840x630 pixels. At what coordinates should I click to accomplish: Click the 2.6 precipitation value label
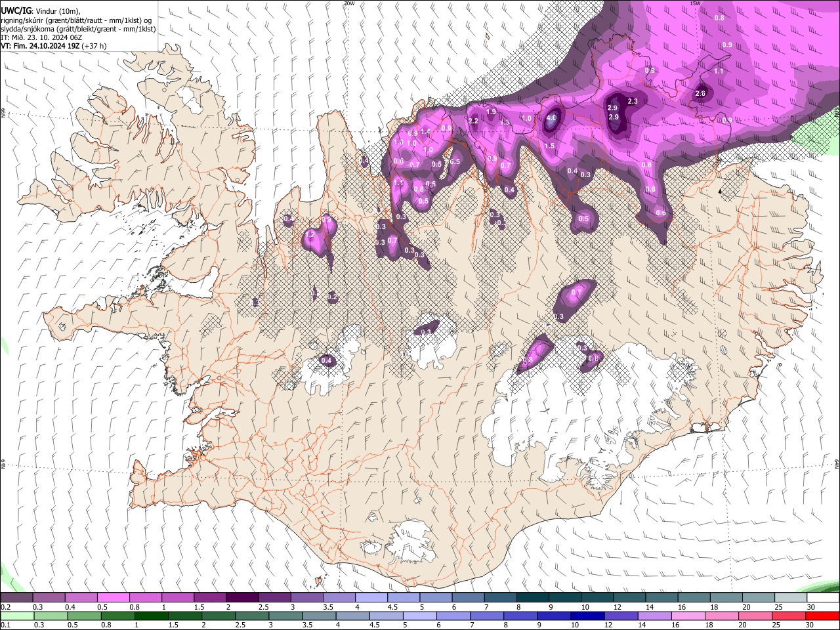tap(700, 94)
